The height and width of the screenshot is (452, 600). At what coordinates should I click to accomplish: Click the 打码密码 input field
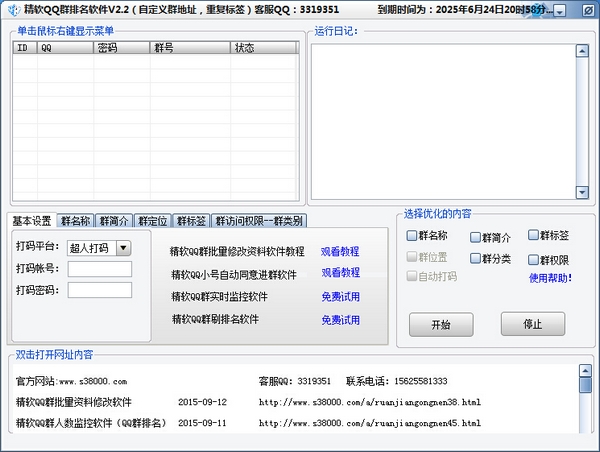point(100,290)
